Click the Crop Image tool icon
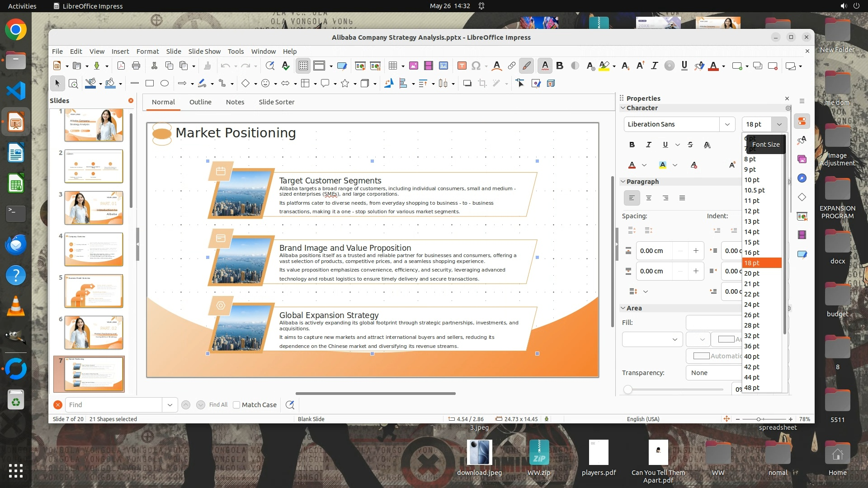The height and width of the screenshot is (488, 868). point(482,83)
